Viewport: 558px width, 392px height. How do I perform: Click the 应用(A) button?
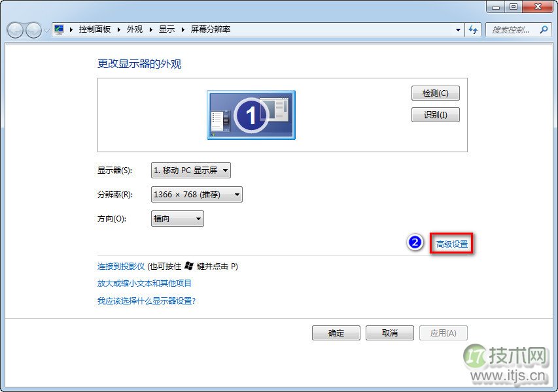(x=443, y=333)
